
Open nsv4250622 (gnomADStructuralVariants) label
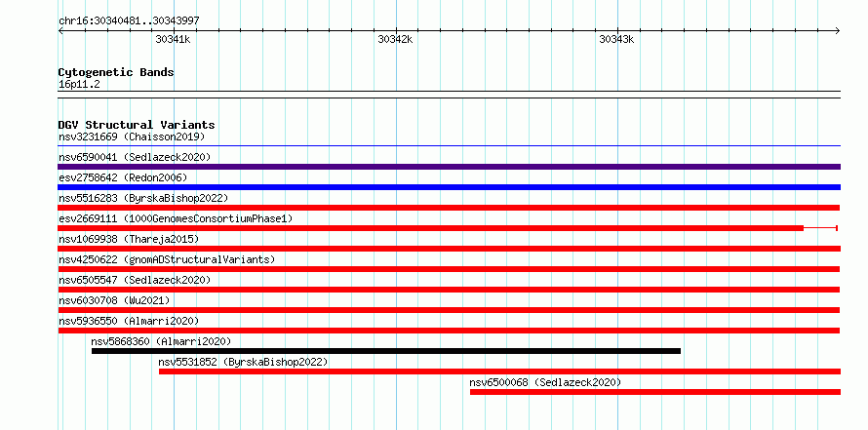click(x=167, y=259)
